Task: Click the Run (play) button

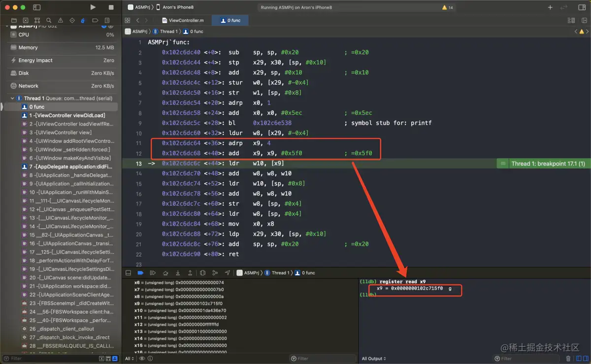Action: coord(93,7)
